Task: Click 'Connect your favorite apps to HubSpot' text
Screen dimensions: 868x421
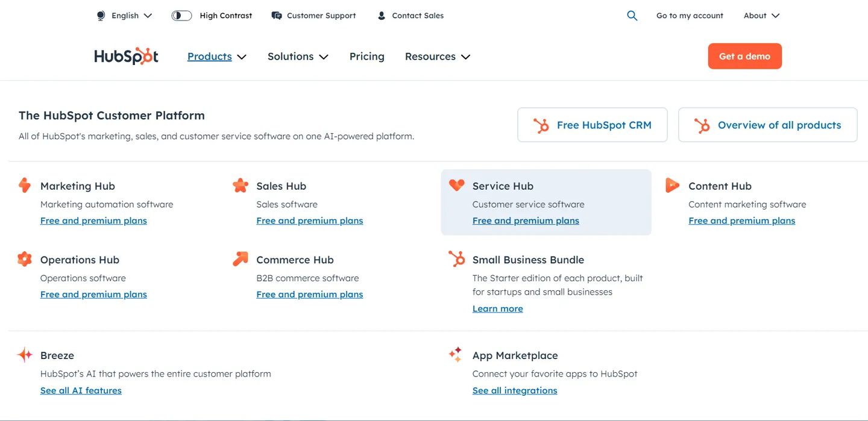Action: 555,373
